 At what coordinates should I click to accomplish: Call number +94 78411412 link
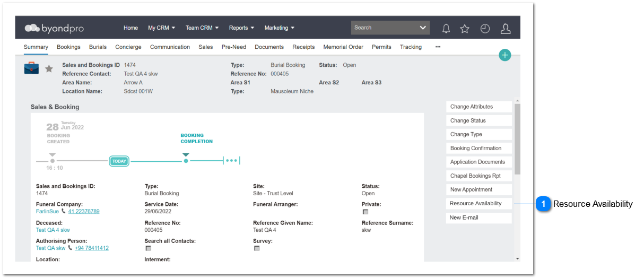click(92, 248)
